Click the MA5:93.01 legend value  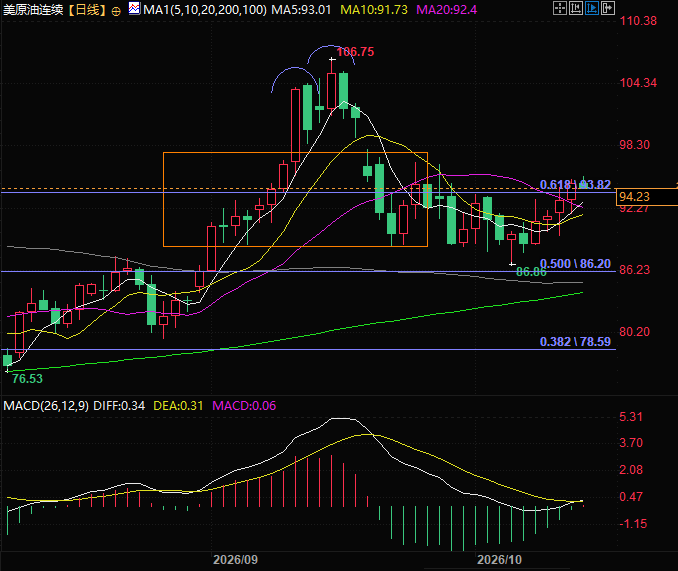point(301,10)
